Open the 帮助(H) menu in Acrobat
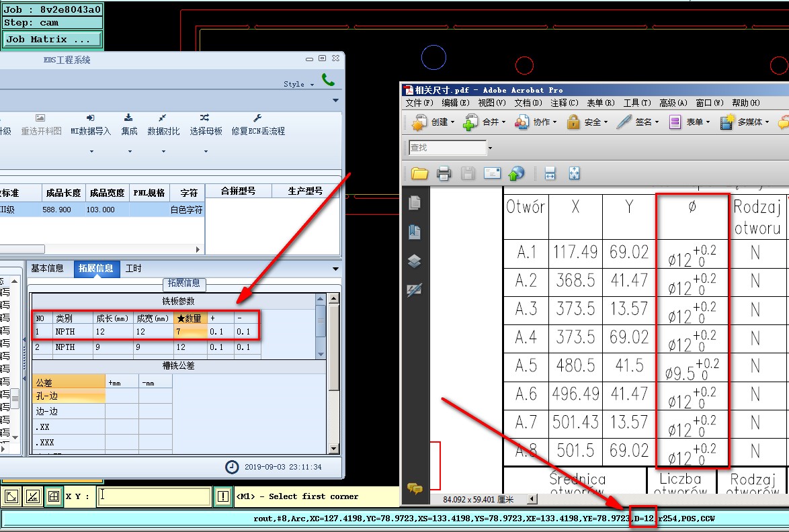This screenshot has height=532, width=789. point(746,103)
